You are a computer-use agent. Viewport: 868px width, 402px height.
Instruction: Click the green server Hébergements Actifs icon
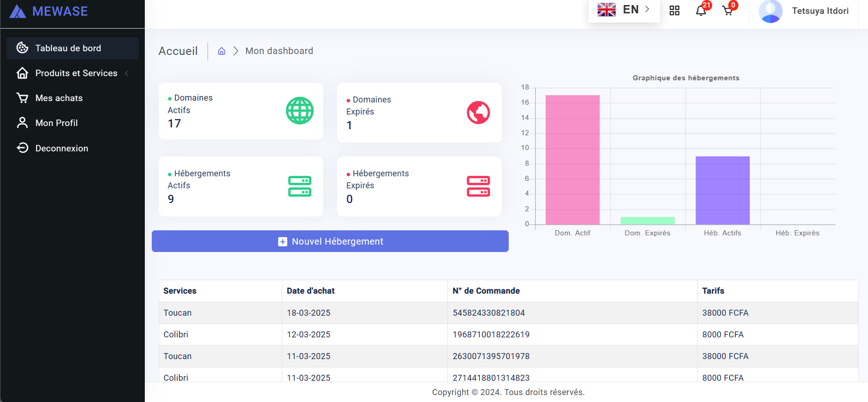(x=299, y=186)
